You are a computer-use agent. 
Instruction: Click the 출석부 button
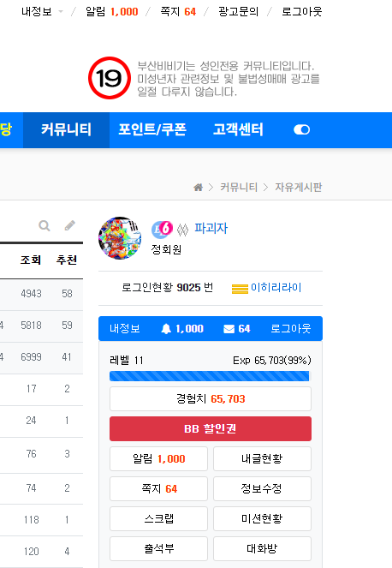[158, 548]
